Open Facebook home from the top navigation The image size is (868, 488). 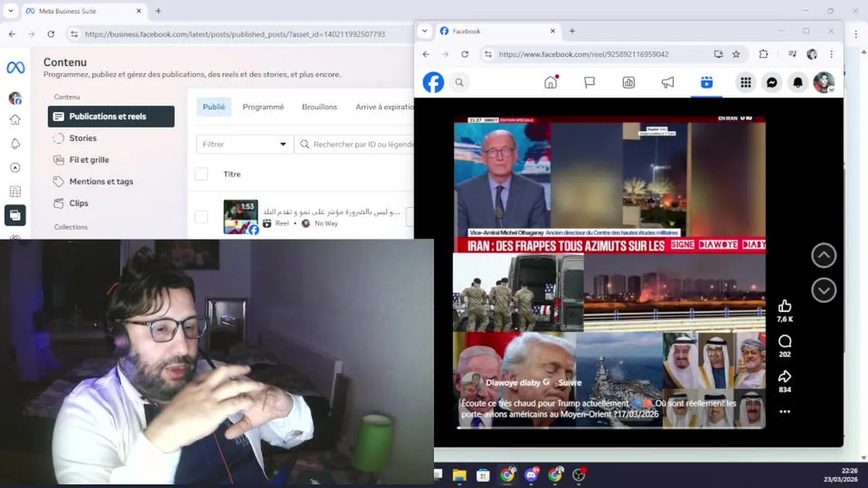[x=551, y=82]
